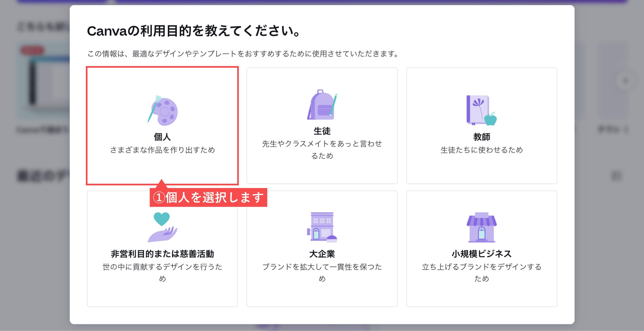The width and height of the screenshot is (644, 331).
Task: Click the blurred carousel next arrow behind dialog
Action: tap(625, 80)
